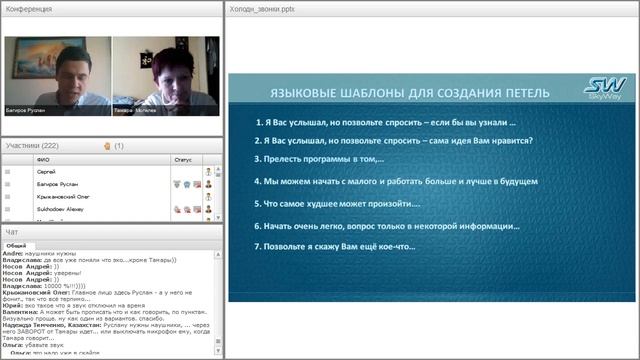Click the scroll up arrow in participants list
Viewport: 640px width, 360px height.
coord(218,169)
